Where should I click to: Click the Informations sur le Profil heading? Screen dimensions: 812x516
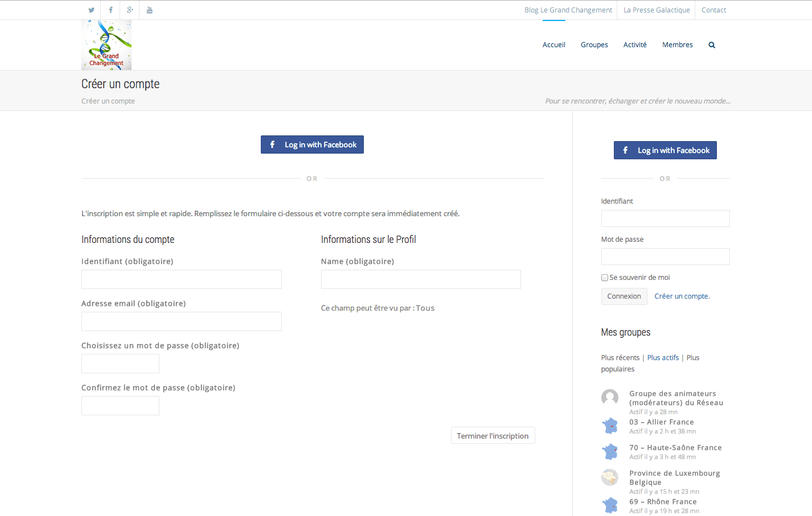[x=368, y=240]
